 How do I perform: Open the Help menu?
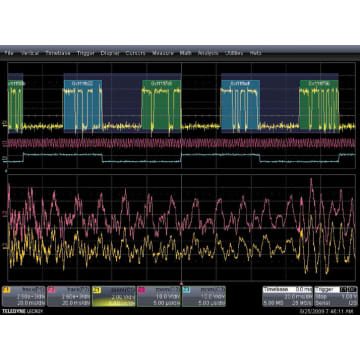tap(256, 53)
